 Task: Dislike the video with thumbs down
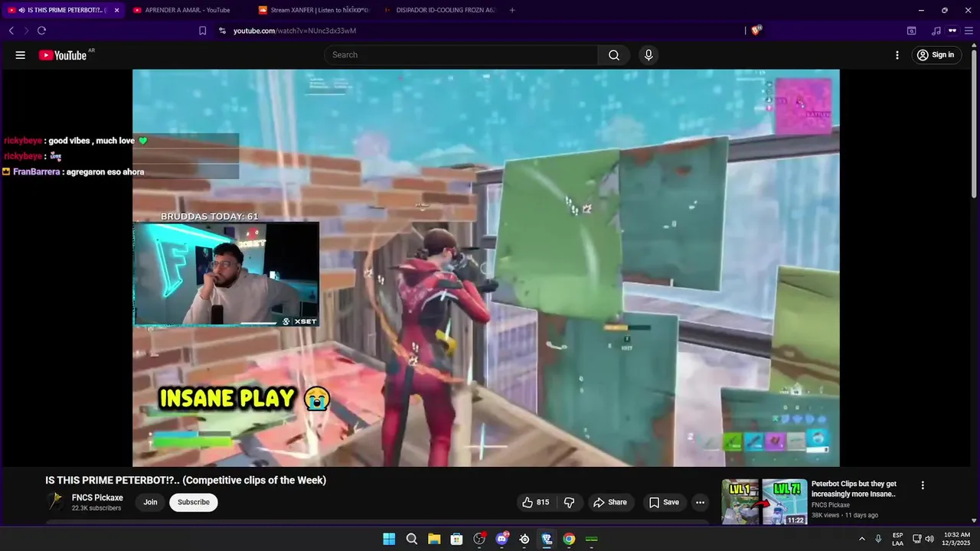pyautogui.click(x=570, y=502)
